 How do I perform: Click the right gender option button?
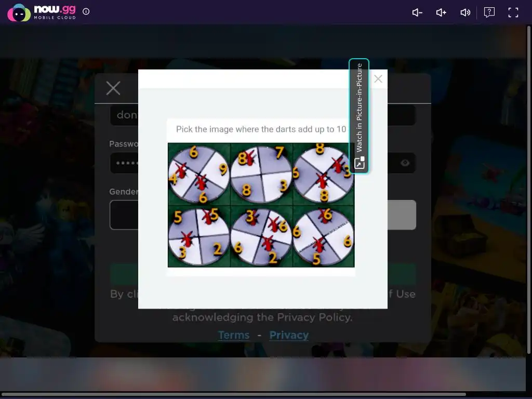[402, 215]
